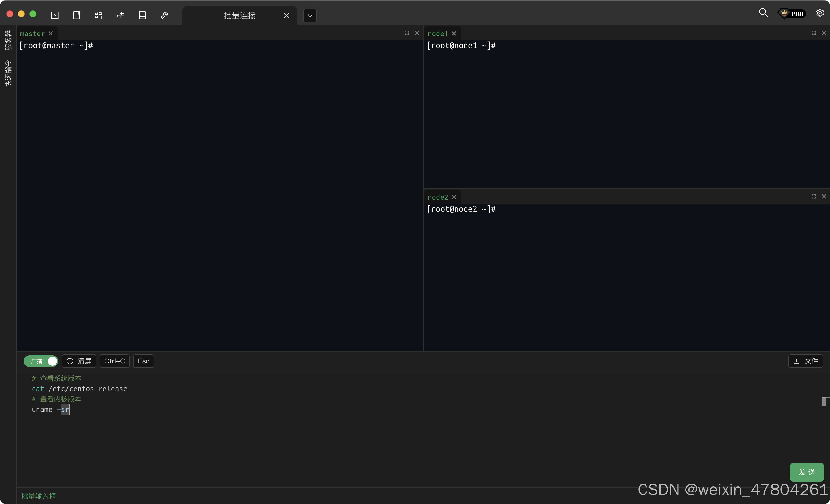830x504 pixels.
Task: Click the bookmark page toolbar icon
Action: tap(76, 16)
